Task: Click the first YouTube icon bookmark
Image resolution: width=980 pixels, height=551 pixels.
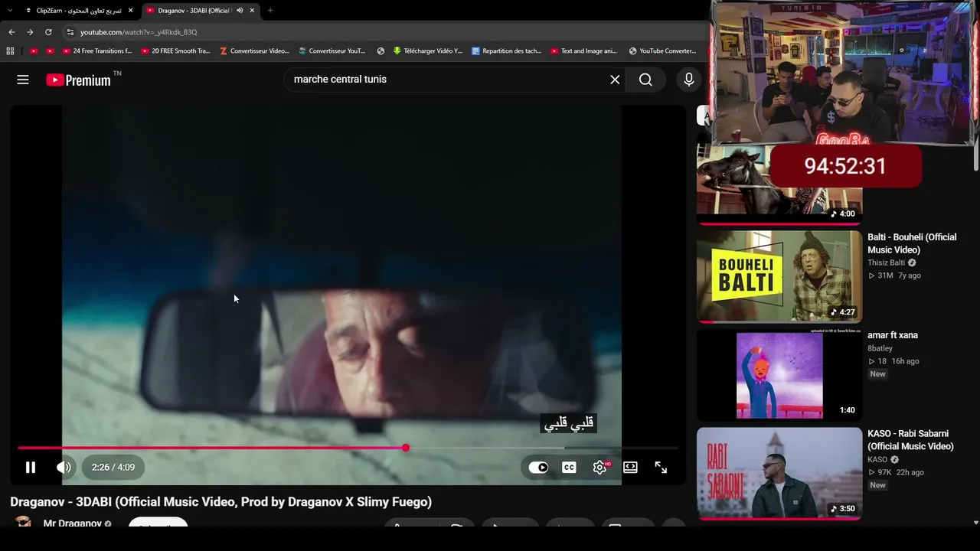Action: pyautogui.click(x=33, y=51)
